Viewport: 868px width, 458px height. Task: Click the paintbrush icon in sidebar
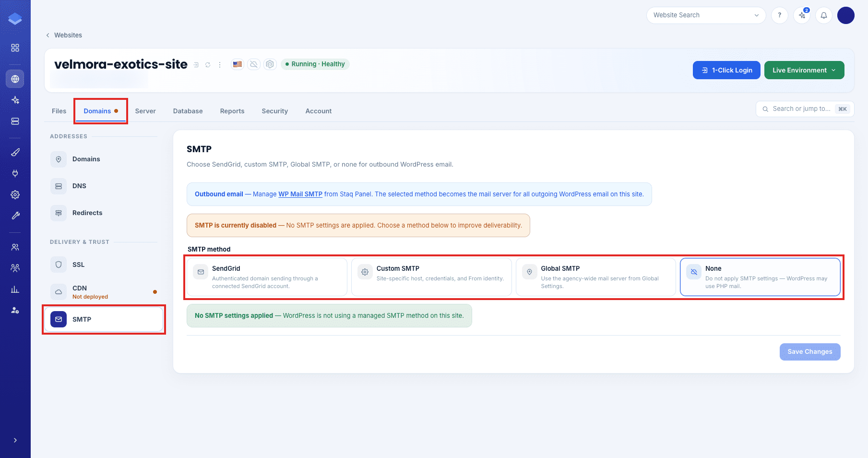click(15, 152)
